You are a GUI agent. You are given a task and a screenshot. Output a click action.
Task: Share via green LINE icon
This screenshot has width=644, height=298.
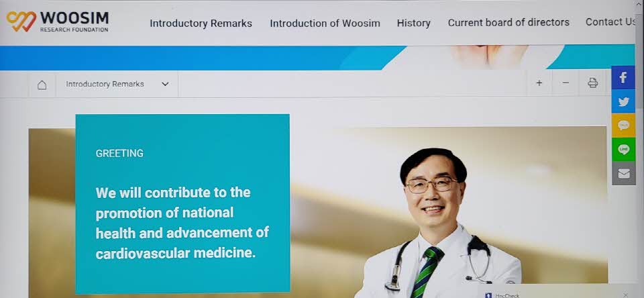click(623, 149)
